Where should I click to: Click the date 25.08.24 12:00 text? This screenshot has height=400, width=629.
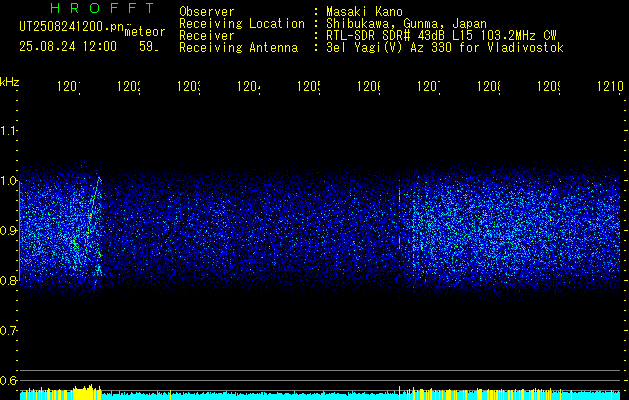tap(68, 47)
